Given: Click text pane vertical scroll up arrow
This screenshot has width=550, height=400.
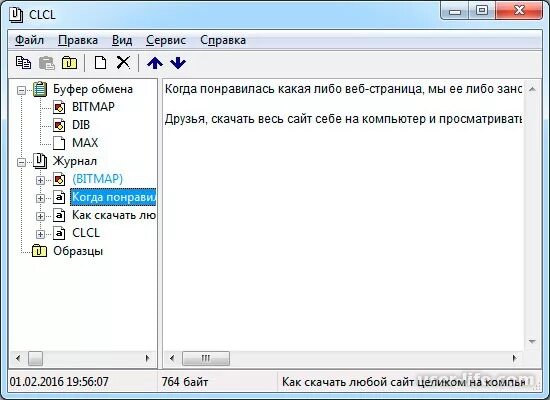Looking at the screenshot, I should pyautogui.click(x=532, y=89).
